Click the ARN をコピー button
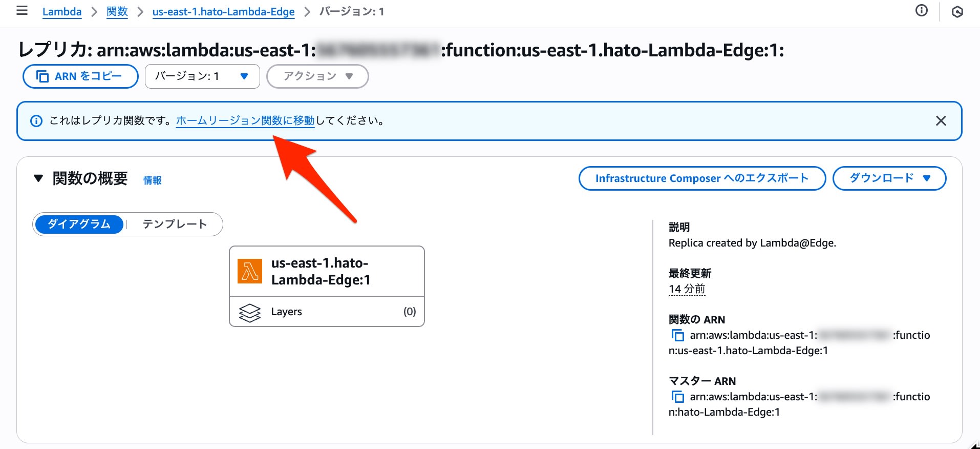The image size is (980, 449). (80, 76)
